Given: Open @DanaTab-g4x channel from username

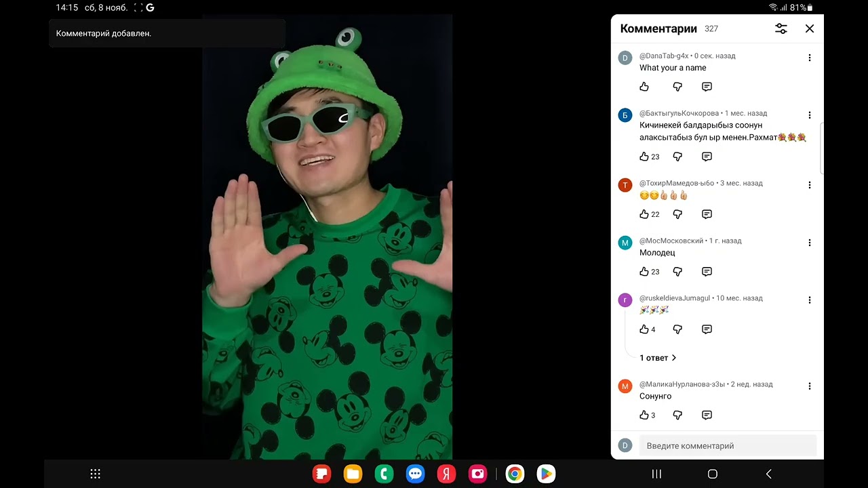Looking at the screenshot, I should coord(664,56).
